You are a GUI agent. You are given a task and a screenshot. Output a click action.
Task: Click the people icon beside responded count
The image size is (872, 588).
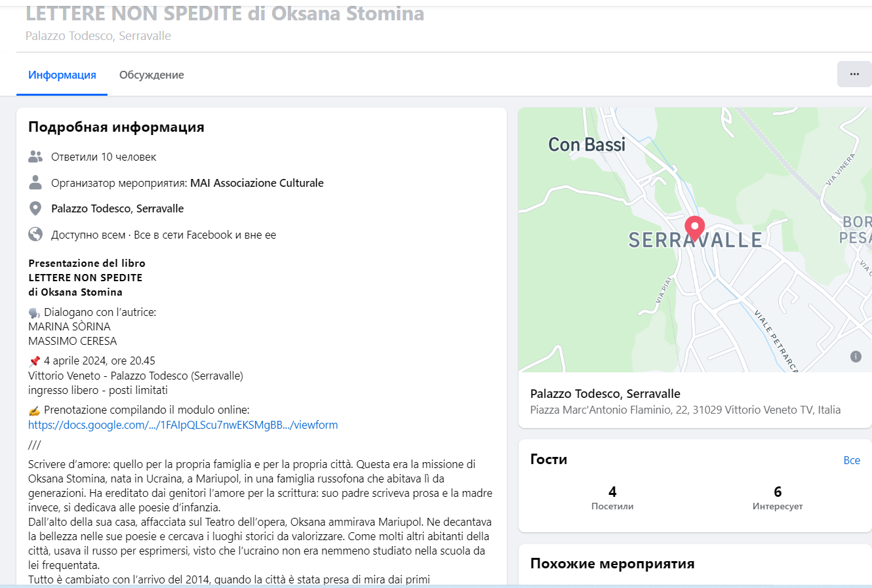pos(35,157)
